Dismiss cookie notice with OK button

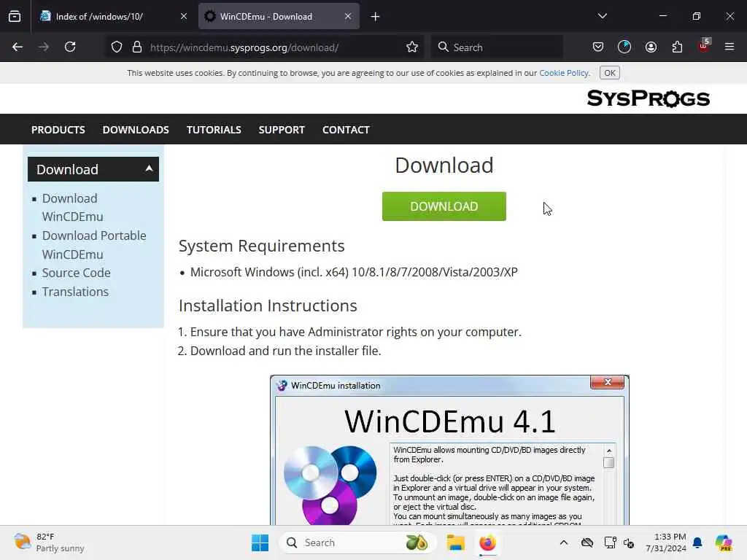point(609,73)
